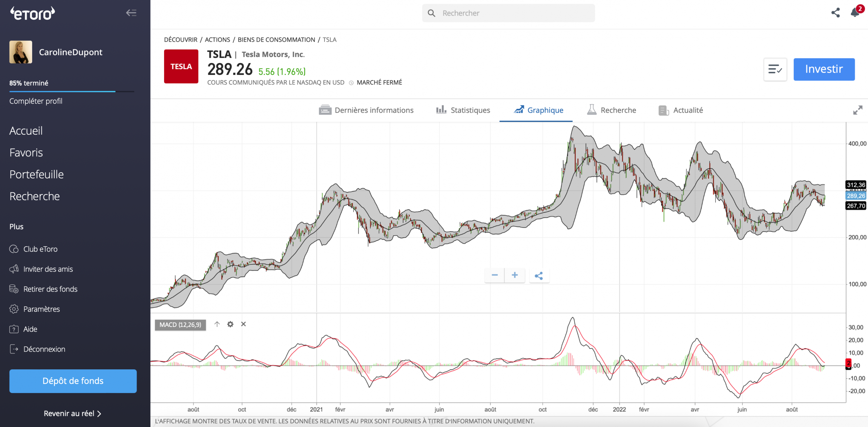Screen dimensions: 868x427
Task: Focus the Rechercher search field
Action: click(x=508, y=13)
